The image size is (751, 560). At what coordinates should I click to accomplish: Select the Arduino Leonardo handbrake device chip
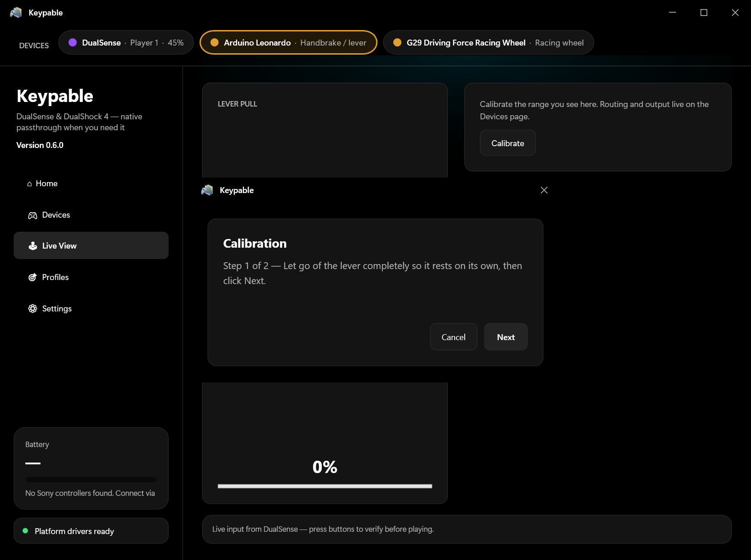point(289,42)
